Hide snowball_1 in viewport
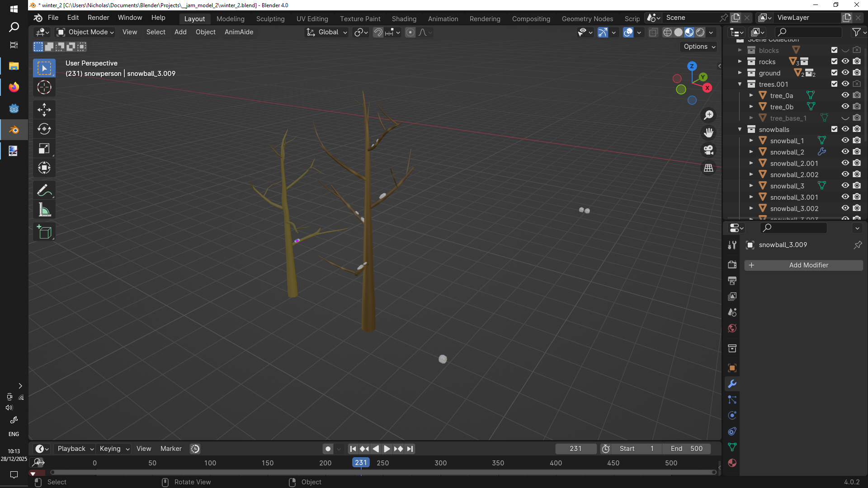 pyautogui.click(x=845, y=141)
